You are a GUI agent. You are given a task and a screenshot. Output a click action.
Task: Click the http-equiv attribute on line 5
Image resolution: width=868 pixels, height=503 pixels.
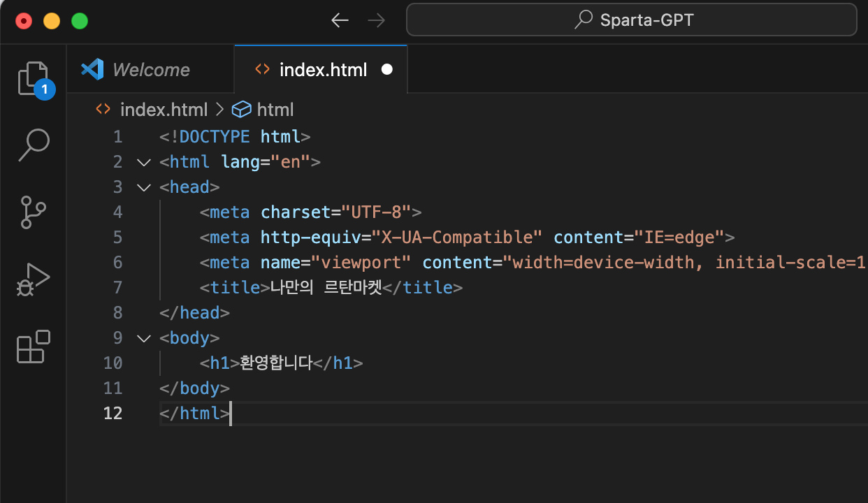pyautogui.click(x=310, y=238)
